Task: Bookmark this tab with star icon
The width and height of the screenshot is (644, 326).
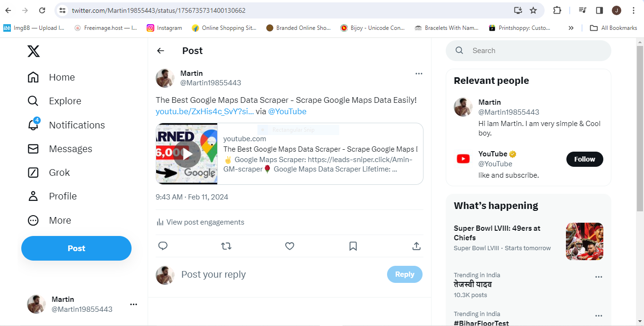Action: coord(533,10)
